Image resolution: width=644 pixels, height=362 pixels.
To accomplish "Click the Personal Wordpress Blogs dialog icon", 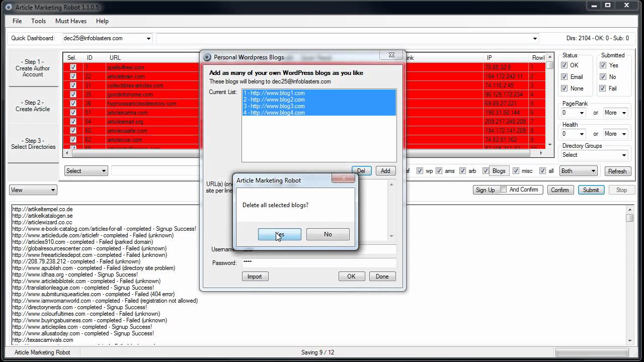I will 207,57.
